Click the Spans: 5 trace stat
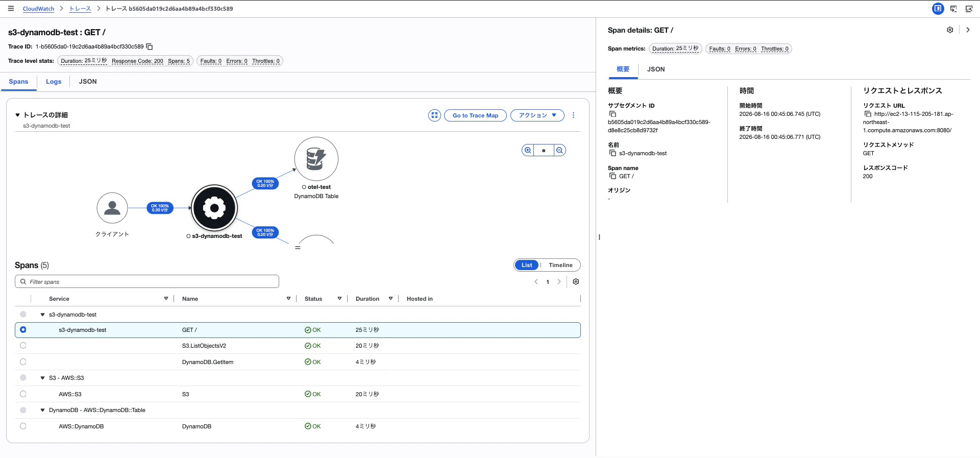Screen dimensions: 980x458 [x=179, y=61]
